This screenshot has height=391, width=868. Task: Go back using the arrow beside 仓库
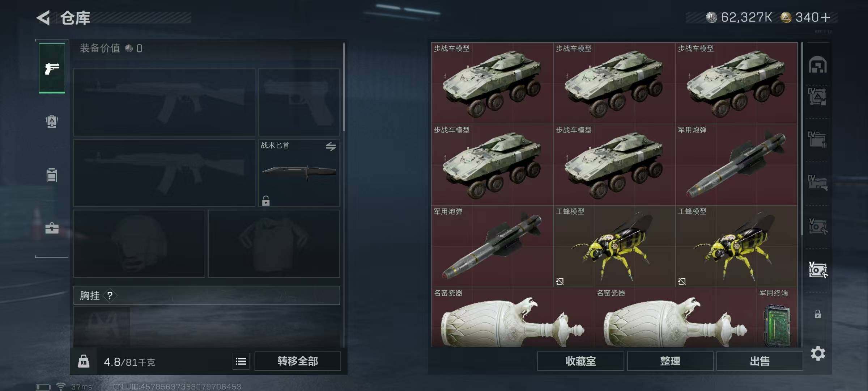pos(43,18)
